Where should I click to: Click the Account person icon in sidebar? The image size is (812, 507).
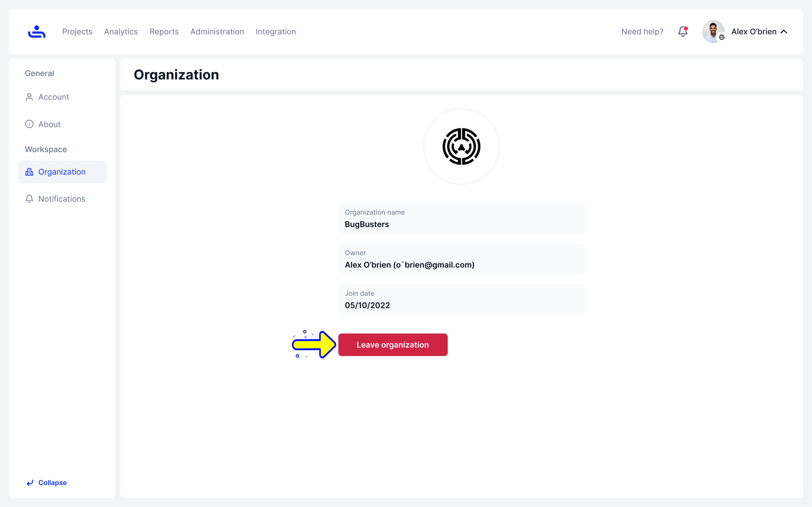pos(29,97)
